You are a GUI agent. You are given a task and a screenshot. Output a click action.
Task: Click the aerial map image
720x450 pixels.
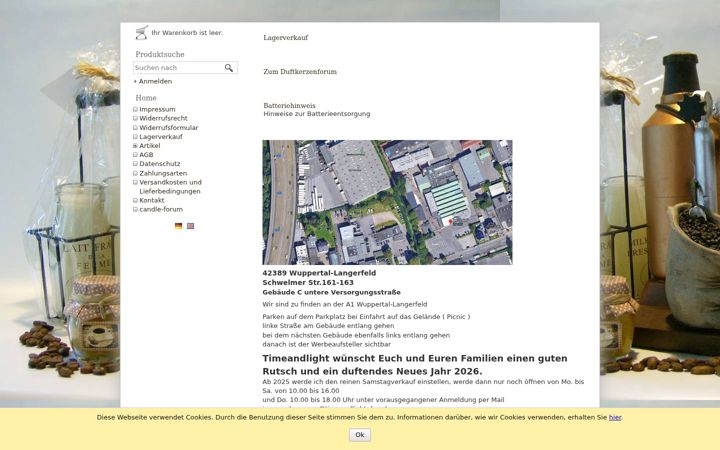coord(388,202)
